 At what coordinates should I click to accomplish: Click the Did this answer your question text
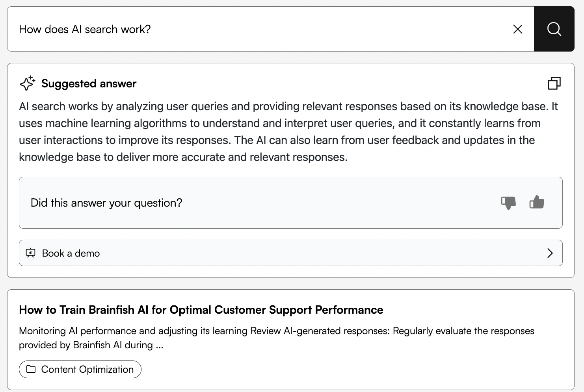(106, 203)
